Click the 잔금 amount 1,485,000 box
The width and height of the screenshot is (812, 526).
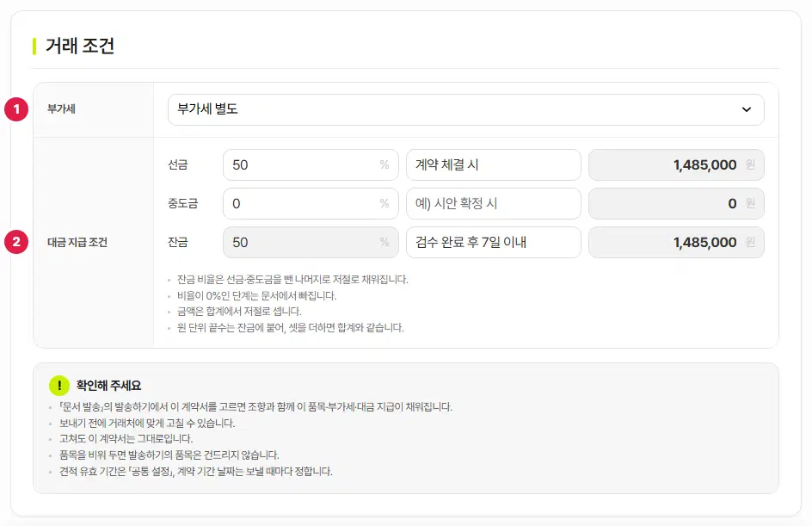[676, 242]
